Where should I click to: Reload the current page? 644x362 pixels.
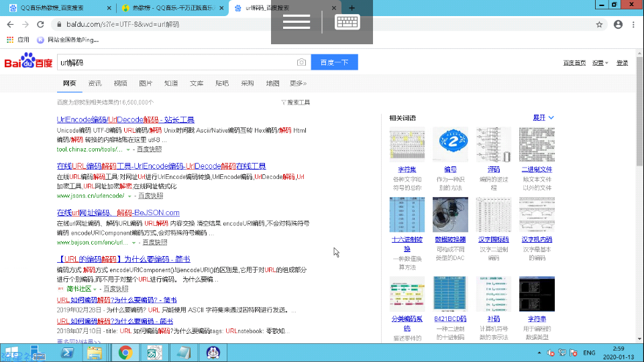[40, 25]
